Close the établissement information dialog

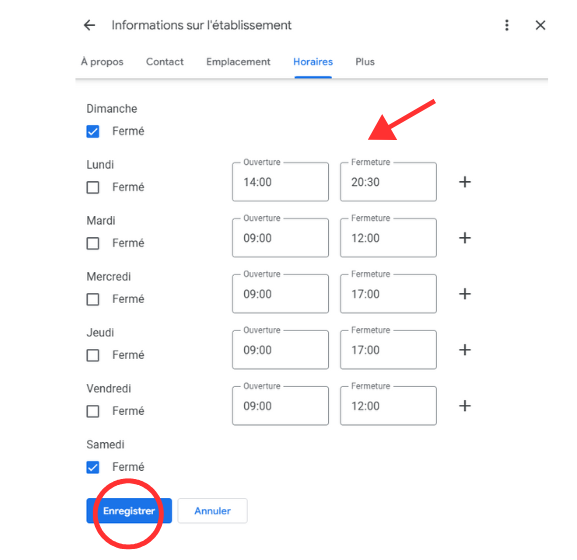point(540,25)
